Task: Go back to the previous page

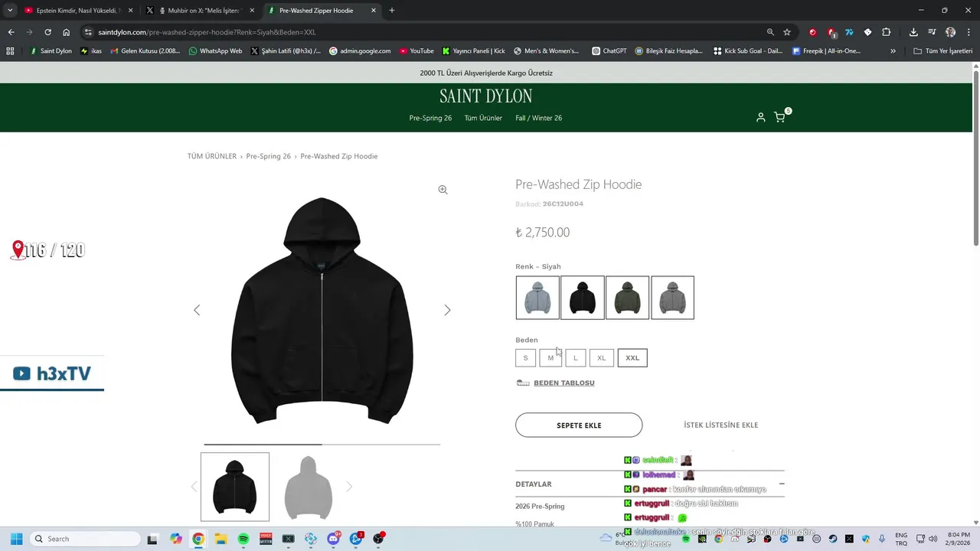Action: tap(11, 32)
